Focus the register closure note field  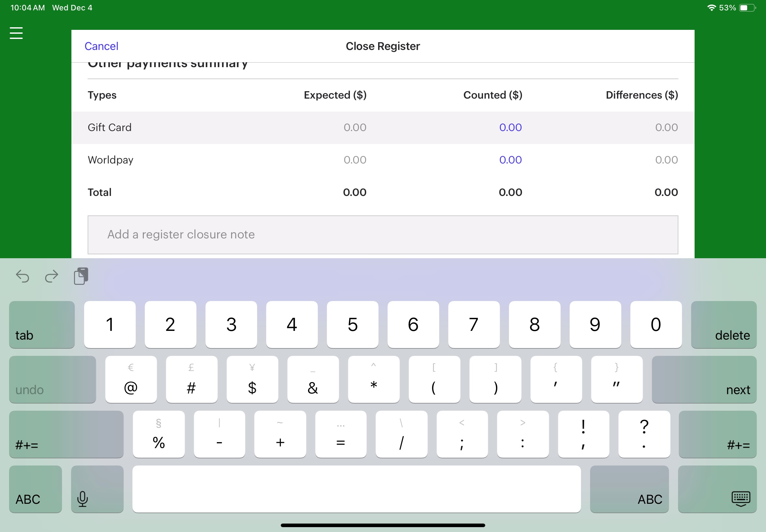(383, 235)
